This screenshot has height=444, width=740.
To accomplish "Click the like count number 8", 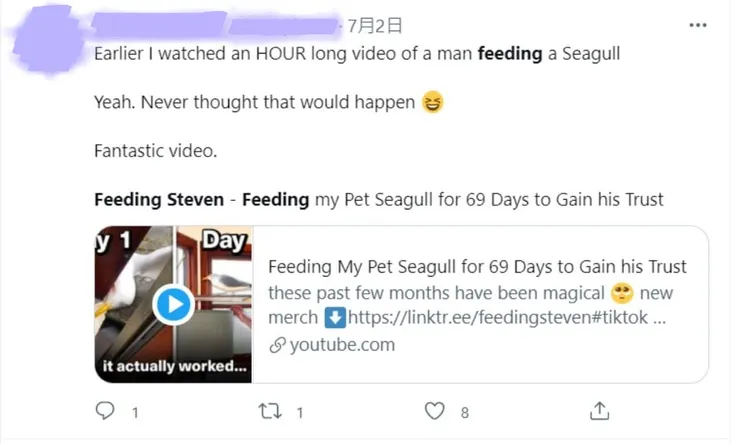I will (x=464, y=411).
